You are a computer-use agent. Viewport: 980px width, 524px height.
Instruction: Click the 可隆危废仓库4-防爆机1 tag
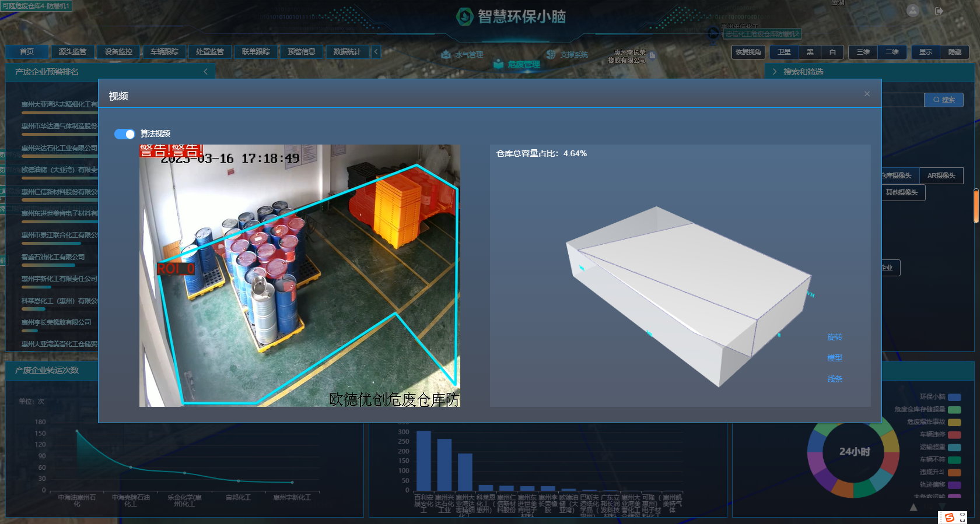[36, 6]
